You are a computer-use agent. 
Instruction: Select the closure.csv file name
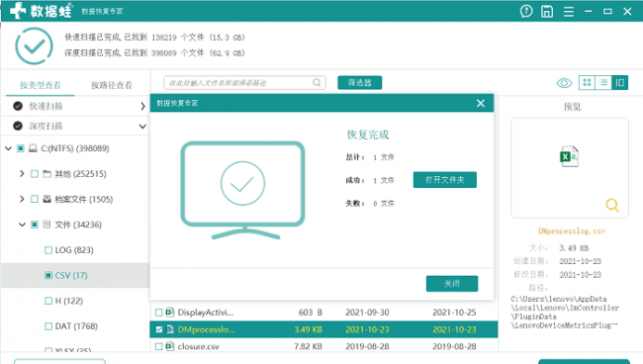(198, 347)
